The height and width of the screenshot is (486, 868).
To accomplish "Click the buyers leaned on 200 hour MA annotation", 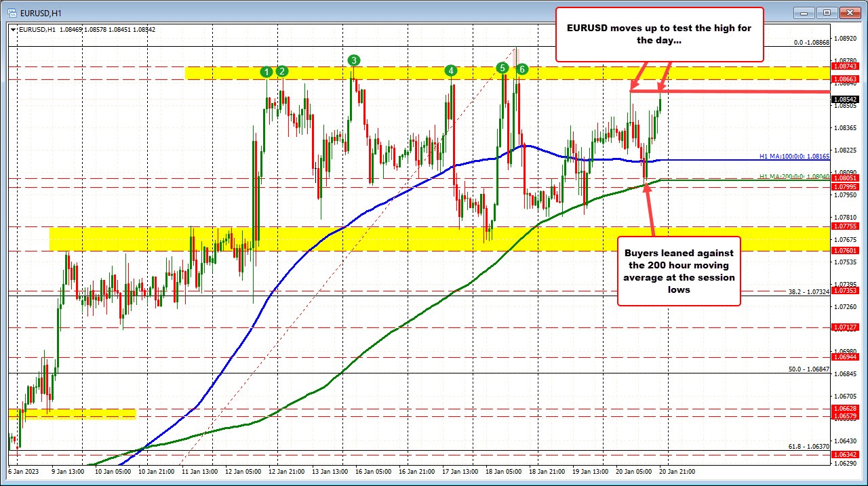I will [x=679, y=272].
